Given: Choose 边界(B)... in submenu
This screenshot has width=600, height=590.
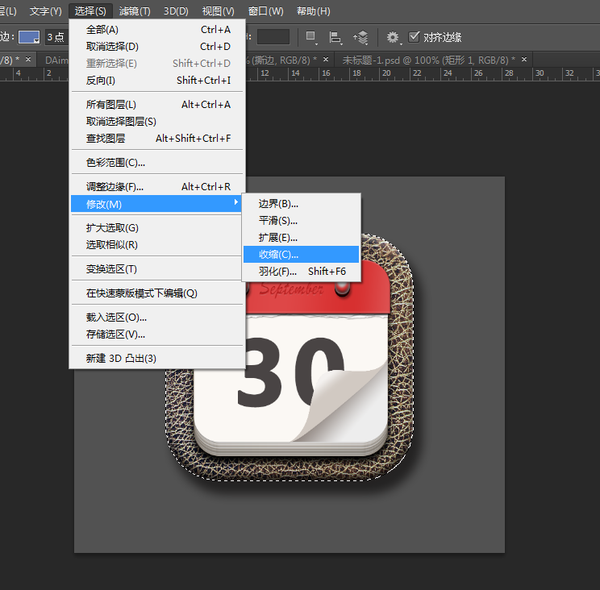Looking at the screenshot, I should click(x=301, y=204).
